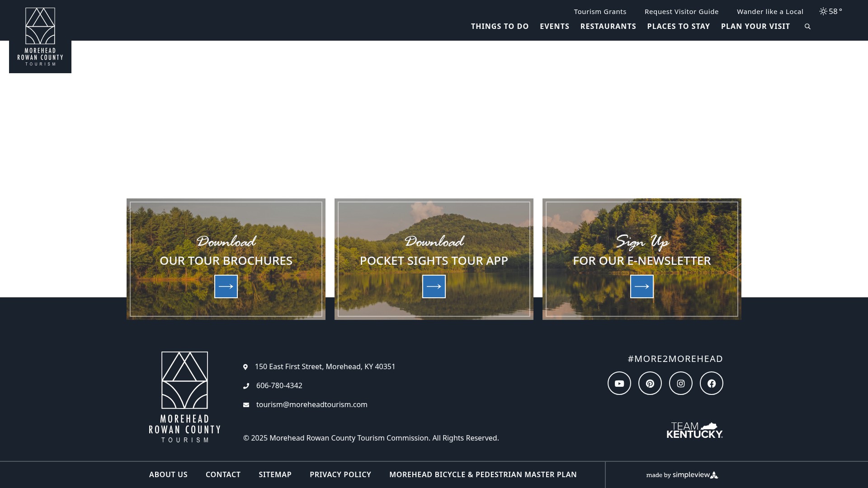Open the Plan Your Visit menu
Viewport: 868px width, 488px height.
coord(755,26)
